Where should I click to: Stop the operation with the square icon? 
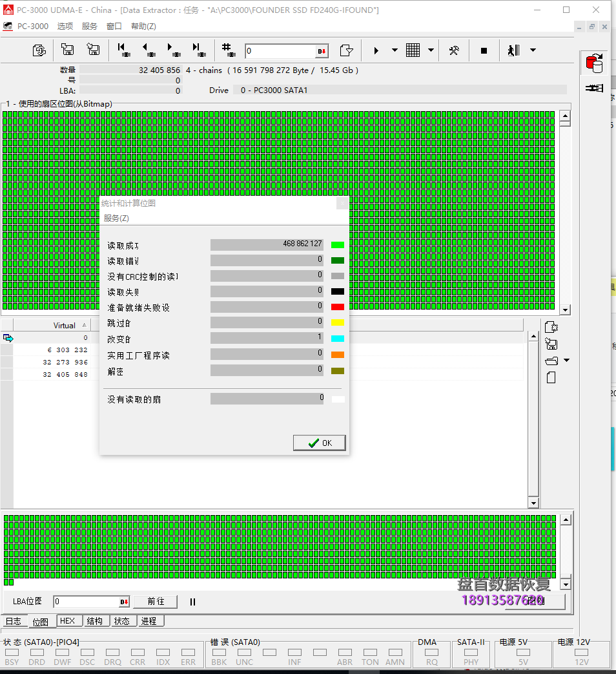click(x=484, y=50)
